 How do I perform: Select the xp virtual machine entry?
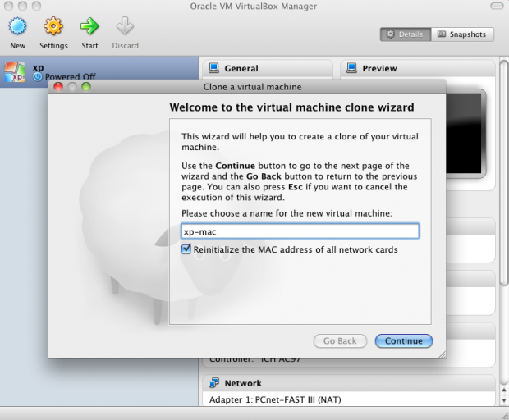pos(99,72)
